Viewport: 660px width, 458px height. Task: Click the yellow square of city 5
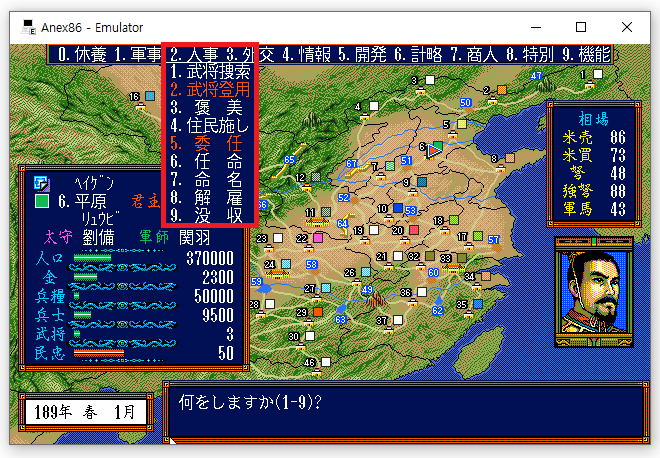click(462, 124)
